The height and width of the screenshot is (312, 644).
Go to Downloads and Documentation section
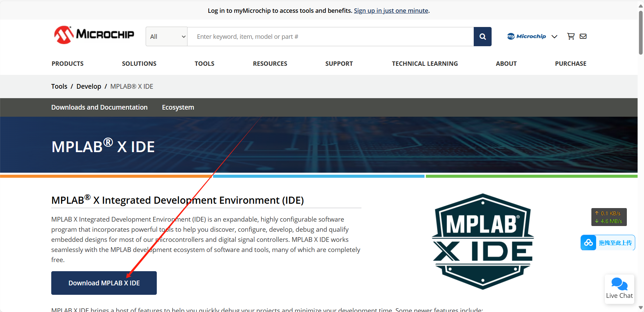99,107
